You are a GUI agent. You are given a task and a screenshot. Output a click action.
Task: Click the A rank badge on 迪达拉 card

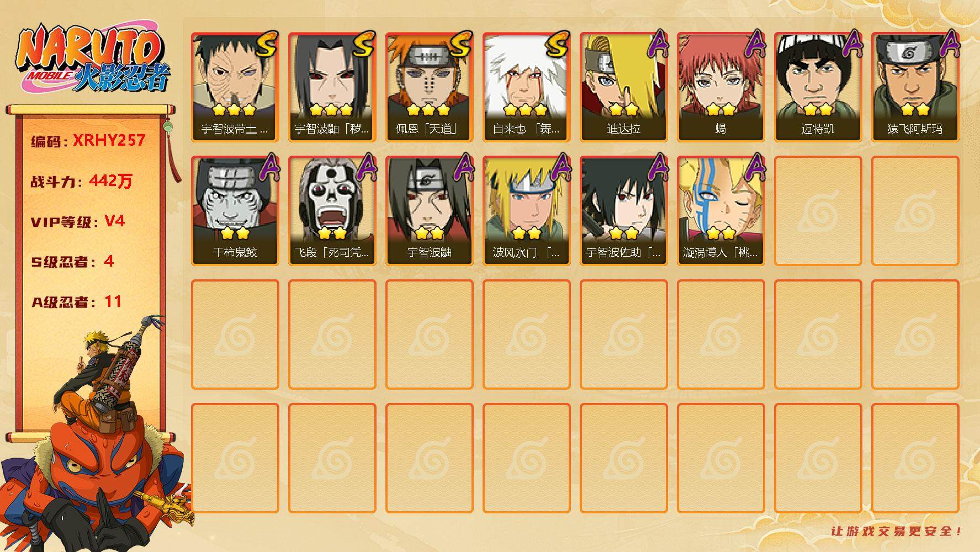(x=655, y=44)
